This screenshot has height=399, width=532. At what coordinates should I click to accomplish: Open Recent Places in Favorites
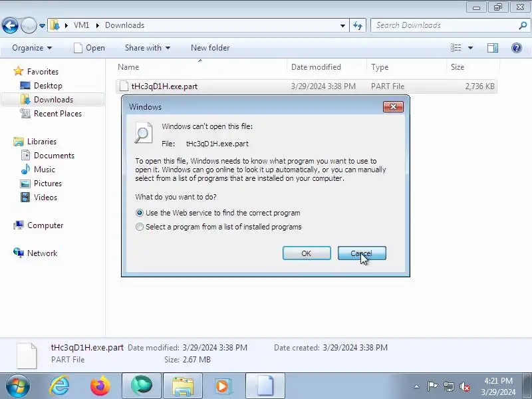click(51, 113)
